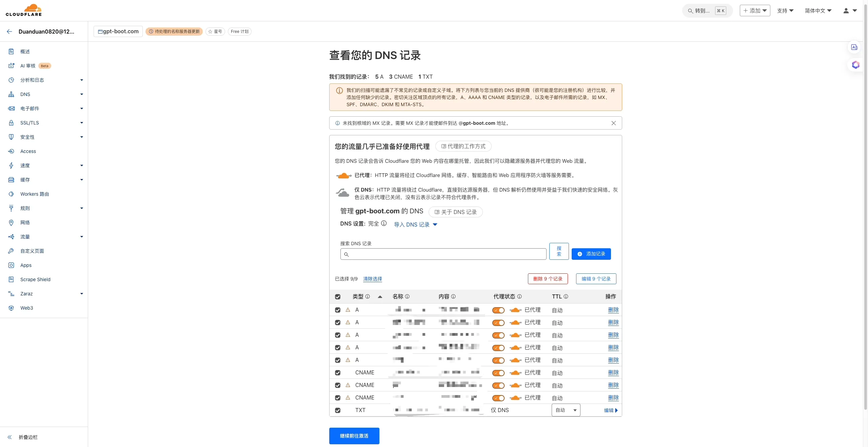Click the 缓存 icon in sidebar
This screenshot has height=447, width=868.
(x=11, y=180)
